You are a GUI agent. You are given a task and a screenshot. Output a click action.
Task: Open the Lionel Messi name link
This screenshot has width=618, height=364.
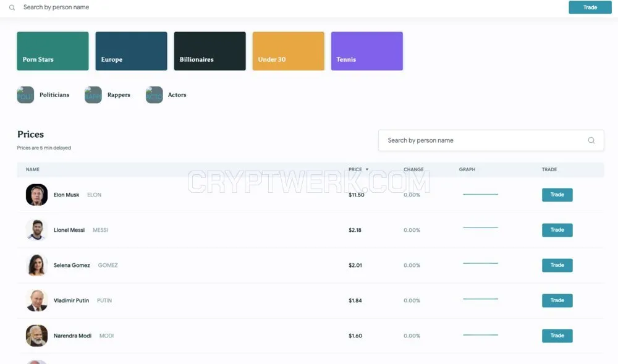pyautogui.click(x=69, y=230)
